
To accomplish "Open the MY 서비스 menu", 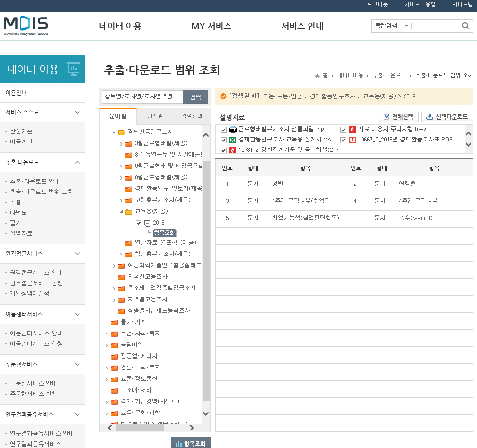I will pos(211,26).
